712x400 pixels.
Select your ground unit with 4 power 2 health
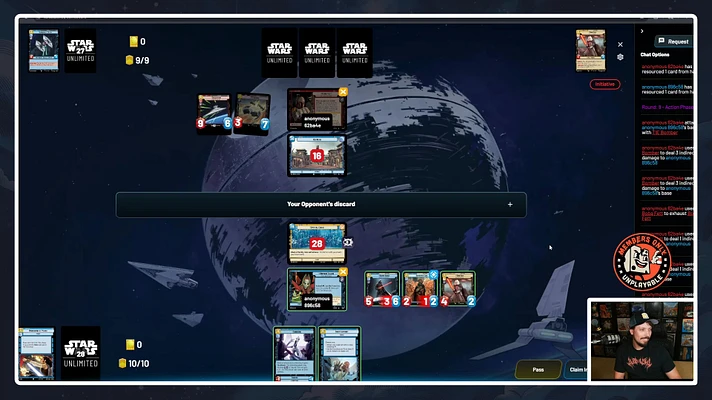point(458,289)
